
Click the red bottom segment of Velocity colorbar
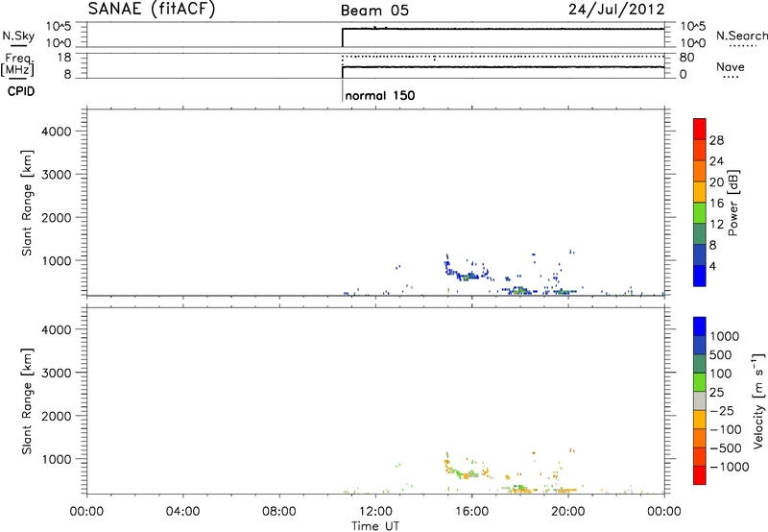[700, 475]
